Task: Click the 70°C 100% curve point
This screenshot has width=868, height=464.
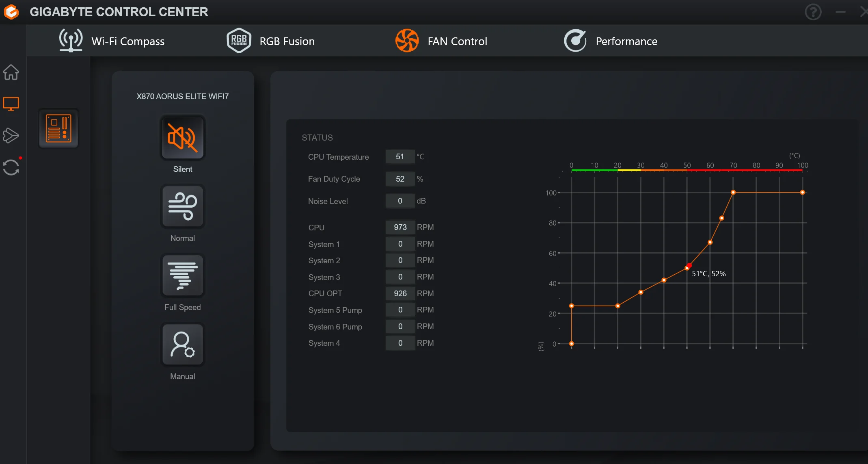Action: [733, 192]
